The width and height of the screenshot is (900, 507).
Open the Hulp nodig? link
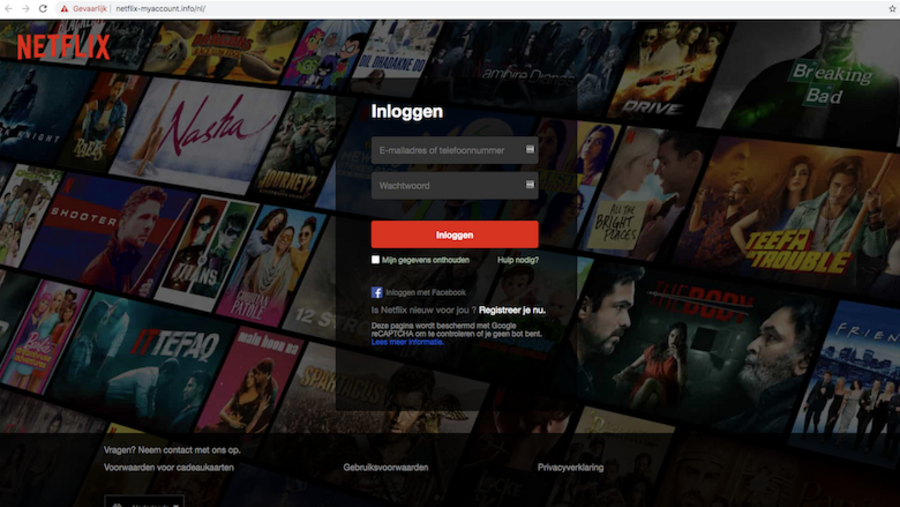tap(518, 260)
